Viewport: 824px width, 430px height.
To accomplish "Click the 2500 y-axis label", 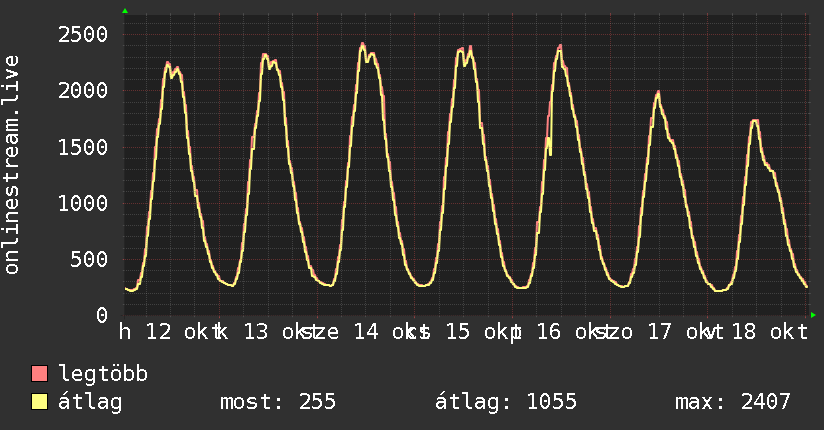I will [83, 35].
